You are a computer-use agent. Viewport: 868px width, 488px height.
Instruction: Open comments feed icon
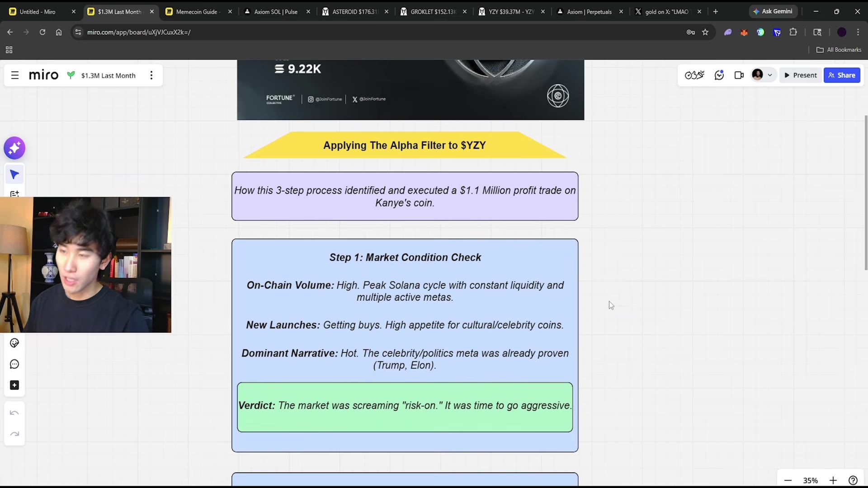click(x=719, y=75)
